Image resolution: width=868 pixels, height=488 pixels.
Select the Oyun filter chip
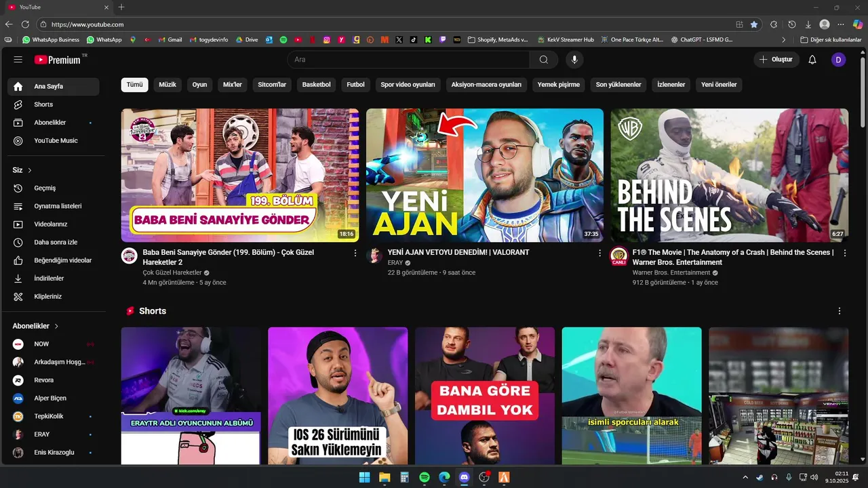click(199, 85)
